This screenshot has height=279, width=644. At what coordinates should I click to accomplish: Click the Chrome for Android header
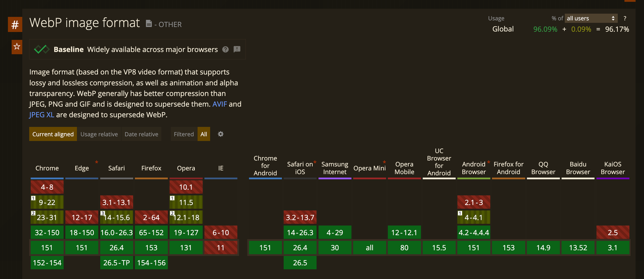[x=265, y=166]
